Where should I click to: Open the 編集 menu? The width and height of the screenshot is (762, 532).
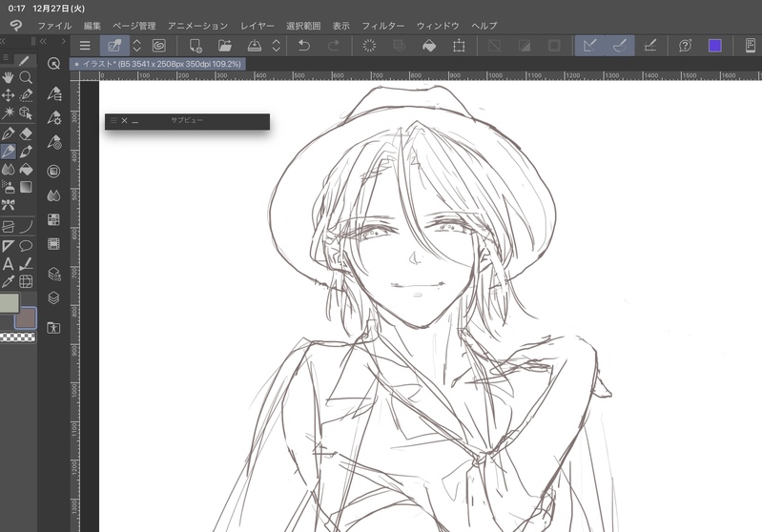pyautogui.click(x=92, y=26)
